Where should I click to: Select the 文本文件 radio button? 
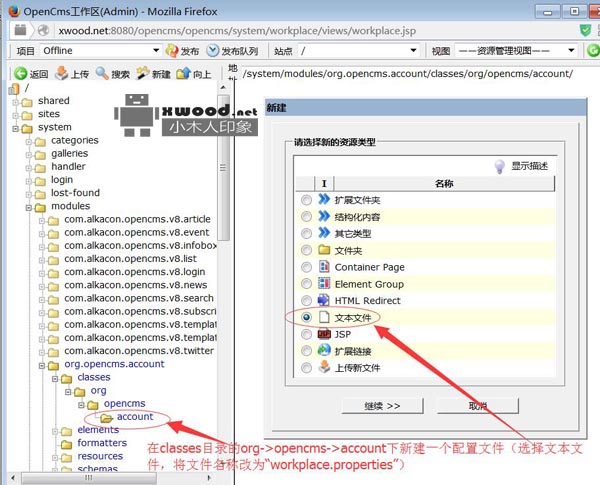[306, 317]
